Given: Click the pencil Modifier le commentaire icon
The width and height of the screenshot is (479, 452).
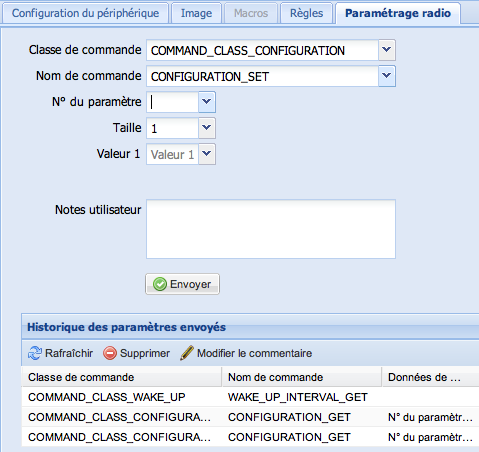Looking at the screenshot, I should 187,353.
